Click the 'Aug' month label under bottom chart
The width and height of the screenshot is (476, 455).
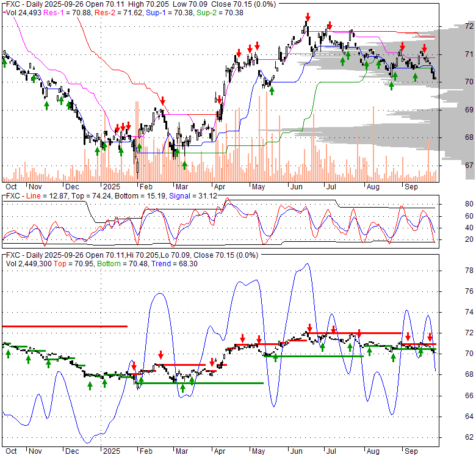pyautogui.click(x=373, y=451)
